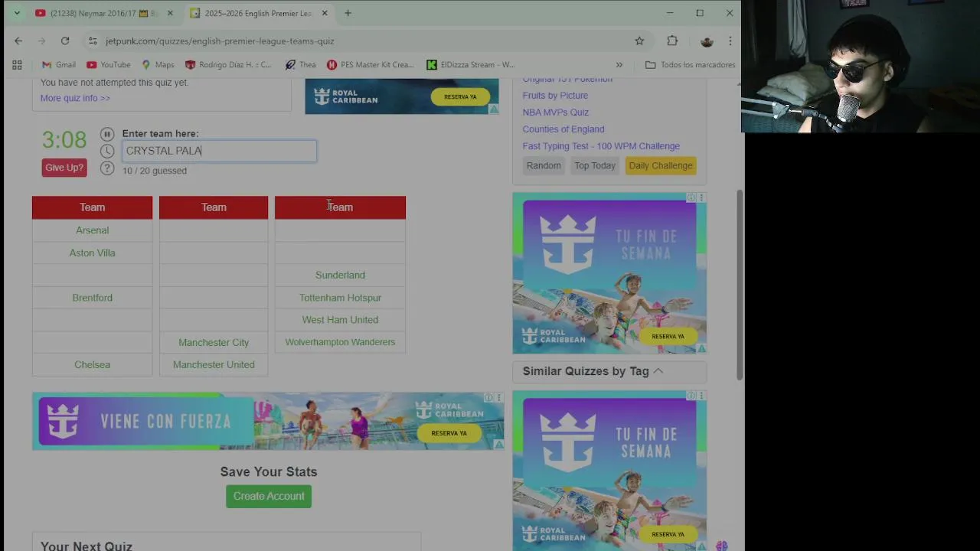Click the page's vertical scrollbar
This screenshot has height=551, width=980.
739,285
